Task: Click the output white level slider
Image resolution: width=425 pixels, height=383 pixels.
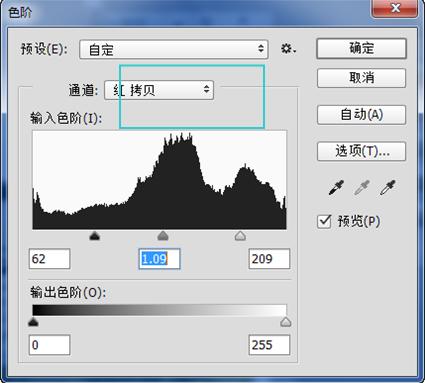Action: (x=286, y=322)
